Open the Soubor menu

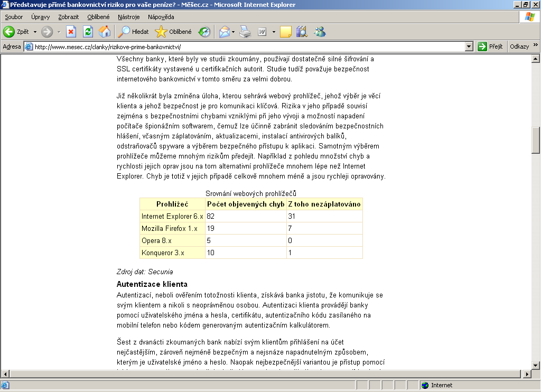point(14,17)
